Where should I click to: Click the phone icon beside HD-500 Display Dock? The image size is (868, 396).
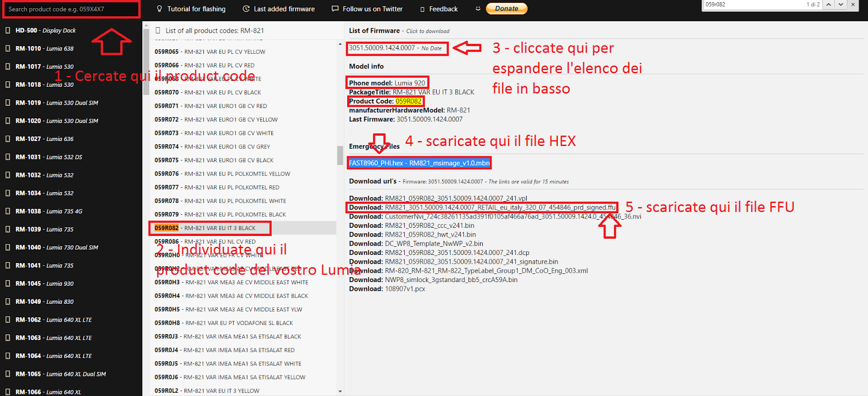click(x=8, y=30)
